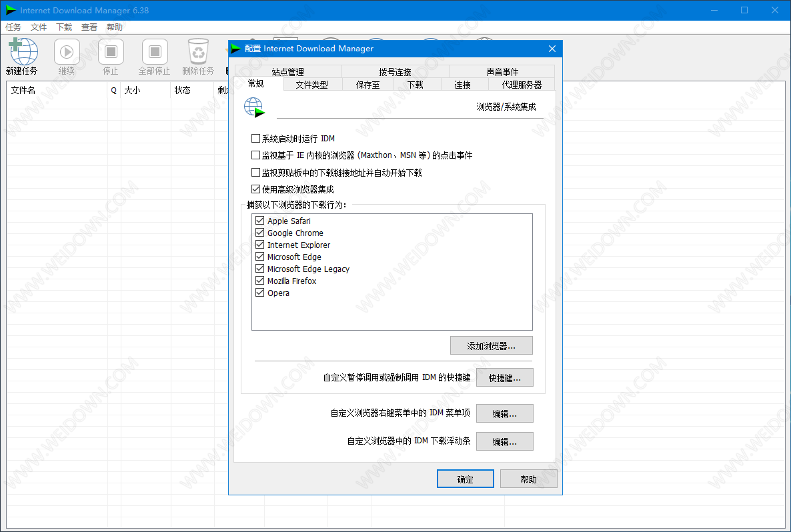Switch to the 下载 tab in config dialog
This screenshot has height=532, width=791.
[x=416, y=85]
